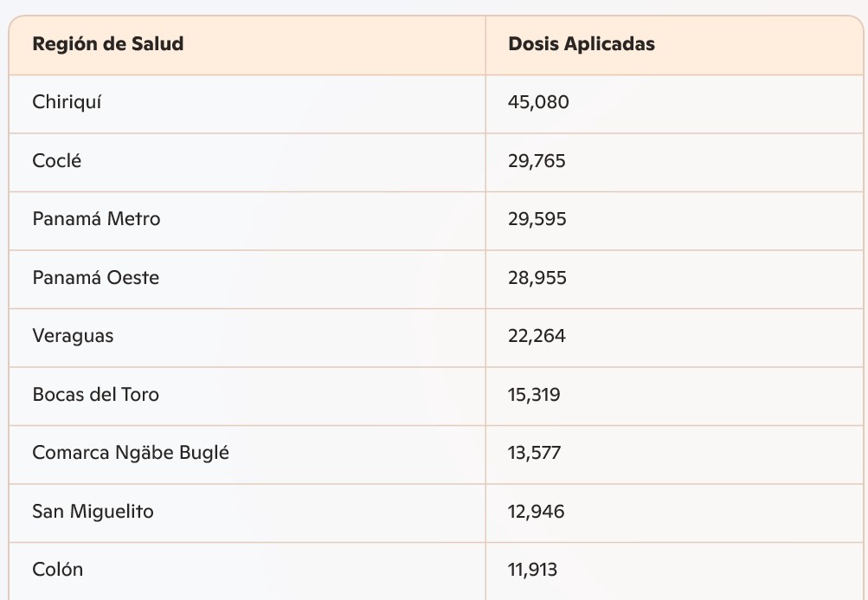The width and height of the screenshot is (868, 600).
Task: Click the Región de Salud column header
Action: pyautogui.click(x=108, y=44)
